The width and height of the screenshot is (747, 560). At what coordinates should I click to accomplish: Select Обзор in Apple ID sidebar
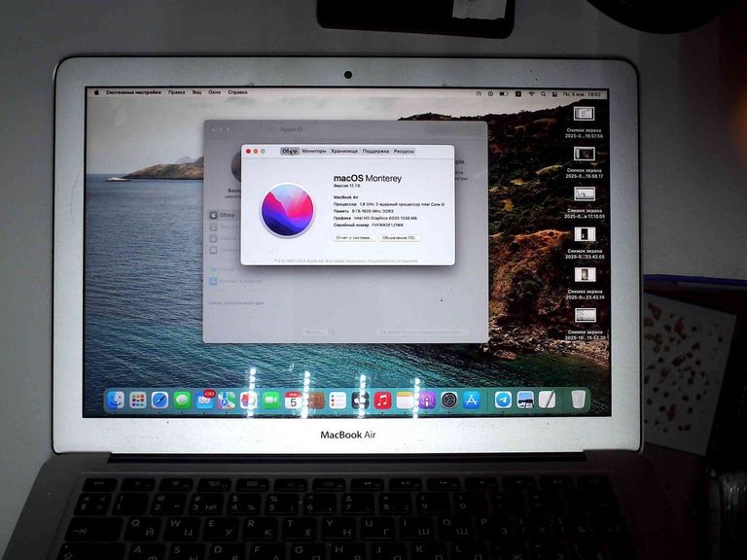(223, 215)
